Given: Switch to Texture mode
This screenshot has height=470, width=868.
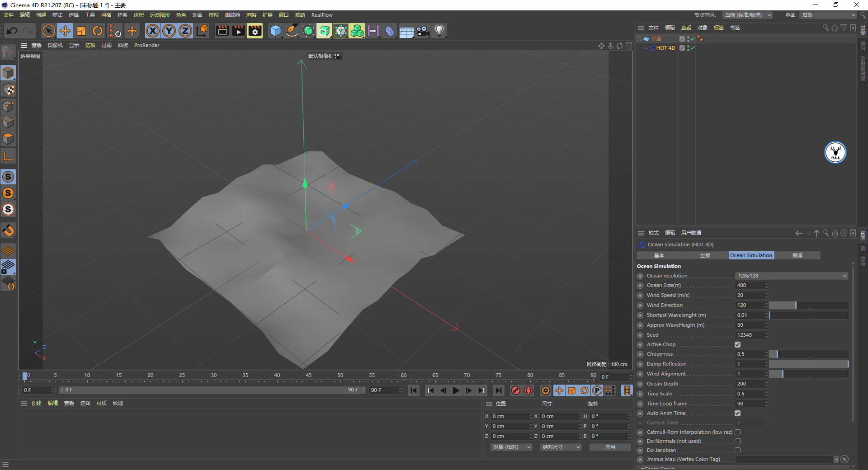Looking at the screenshot, I should point(8,89).
